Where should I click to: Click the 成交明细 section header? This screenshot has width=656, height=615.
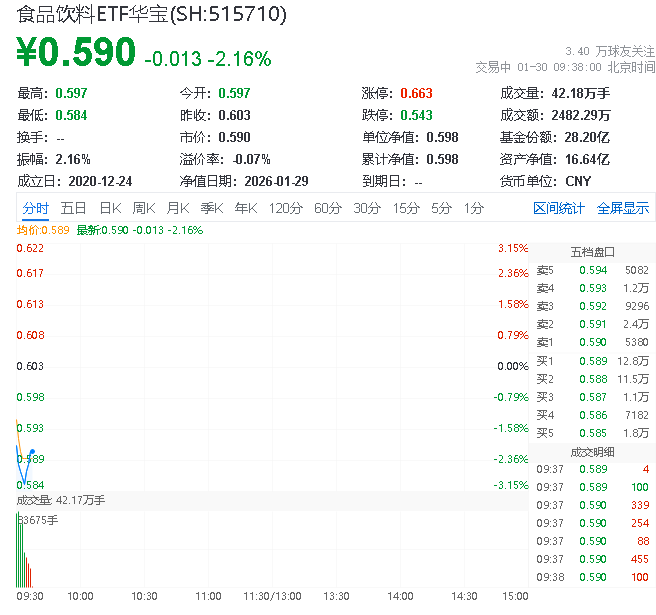point(592,451)
